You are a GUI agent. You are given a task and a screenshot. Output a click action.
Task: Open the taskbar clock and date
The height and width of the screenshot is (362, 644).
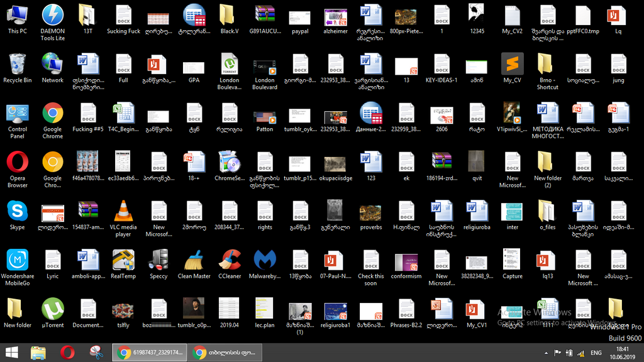point(622,353)
